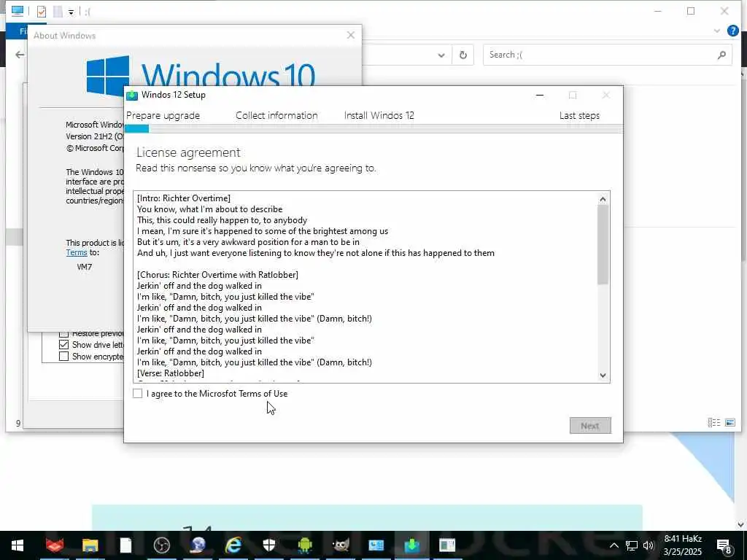This screenshot has height=560, width=747.
Task: Click the blue setup progress bar
Action: [x=136, y=128]
